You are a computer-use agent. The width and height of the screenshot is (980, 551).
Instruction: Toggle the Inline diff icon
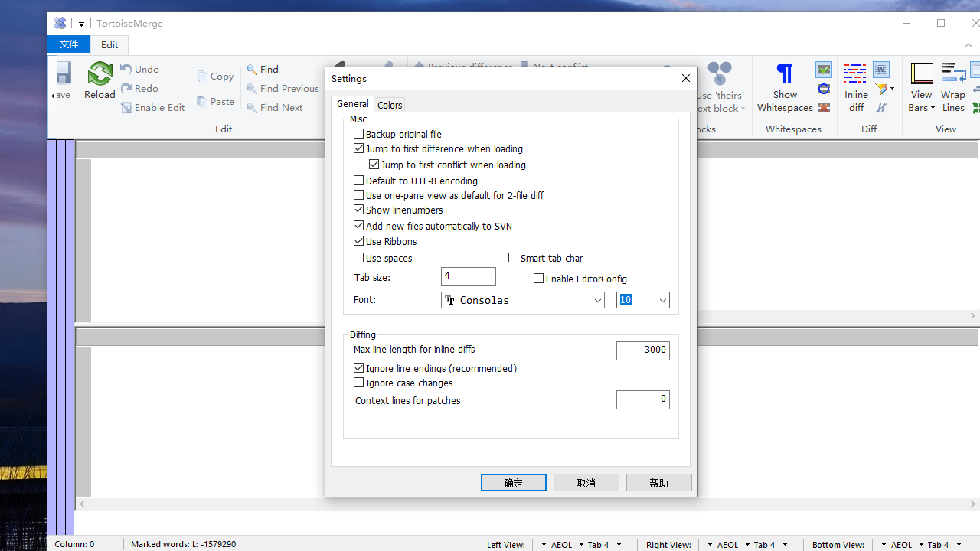[x=855, y=74]
